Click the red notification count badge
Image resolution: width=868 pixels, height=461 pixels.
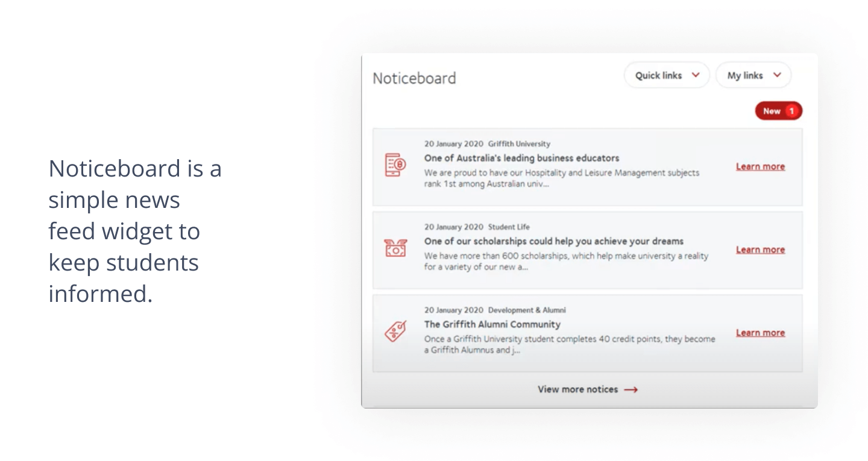click(791, 111)
